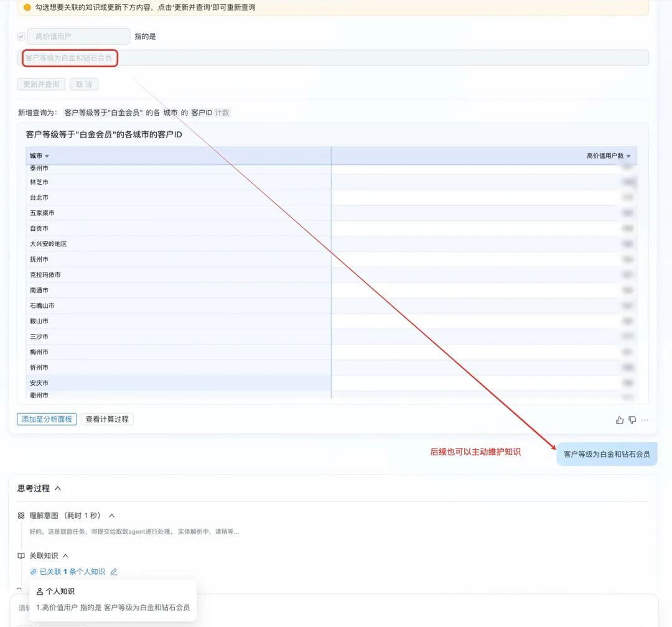Collapse the 关联知识 section
The width and height of the screenshot is (672, 627).
(65, 556)
